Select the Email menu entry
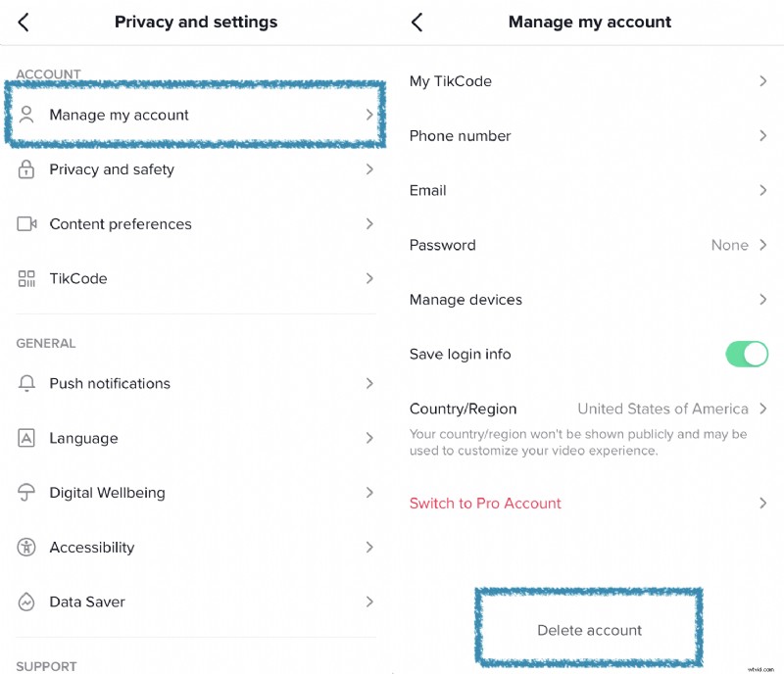The image size is (784, 674). (428, 191)
